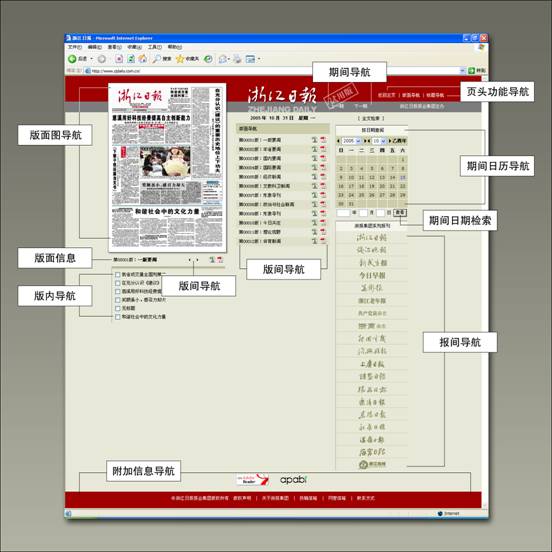
Task: Click the Adobe Reader logo at bottom
Action: 252,479
